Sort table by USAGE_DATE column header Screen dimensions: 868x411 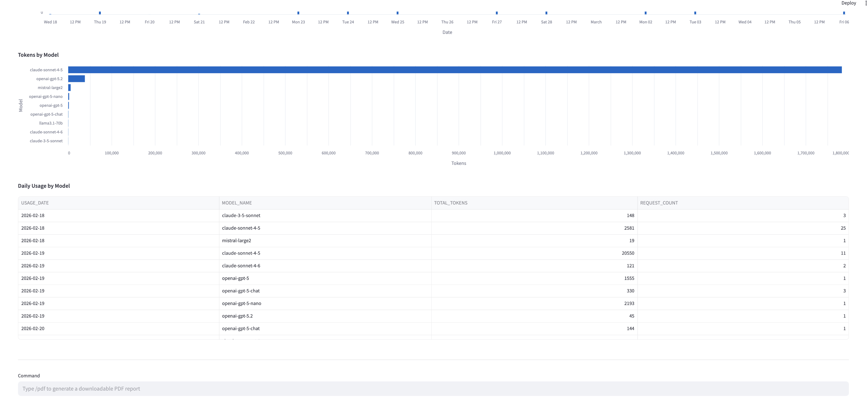(35, 203)
